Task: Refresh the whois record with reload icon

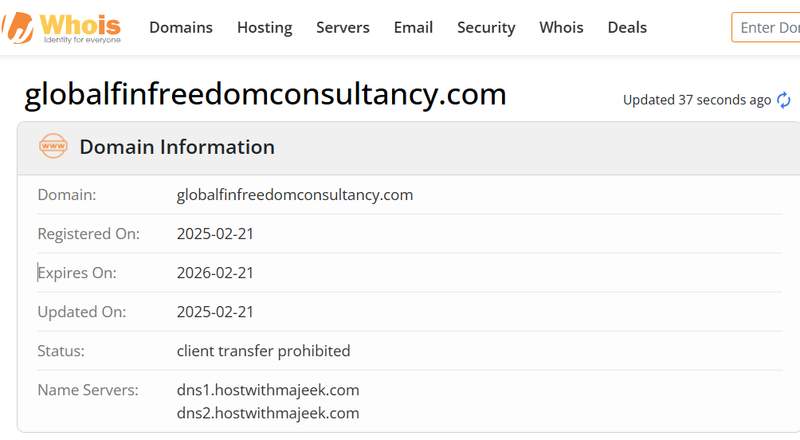Action: click(783, 100)
